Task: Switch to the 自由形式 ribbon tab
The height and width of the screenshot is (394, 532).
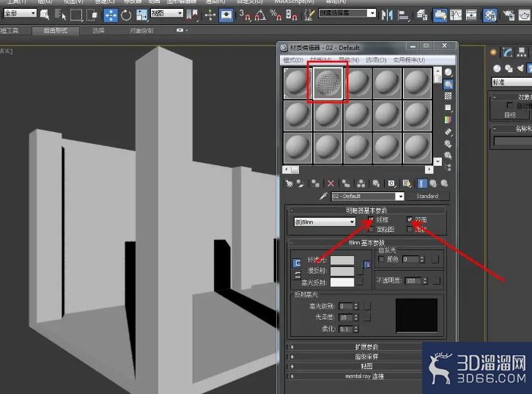Action: tap(56, 31)
